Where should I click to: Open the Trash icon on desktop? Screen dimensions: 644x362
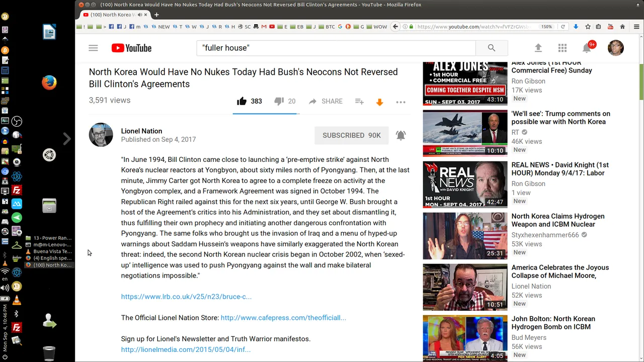click(49, 353)
